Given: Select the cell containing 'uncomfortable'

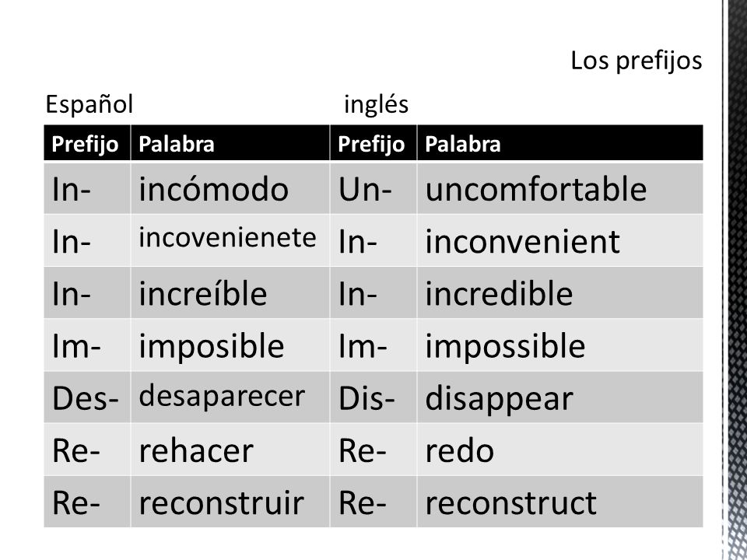Looking at the screenshot, I should click(x=559, y=188).
